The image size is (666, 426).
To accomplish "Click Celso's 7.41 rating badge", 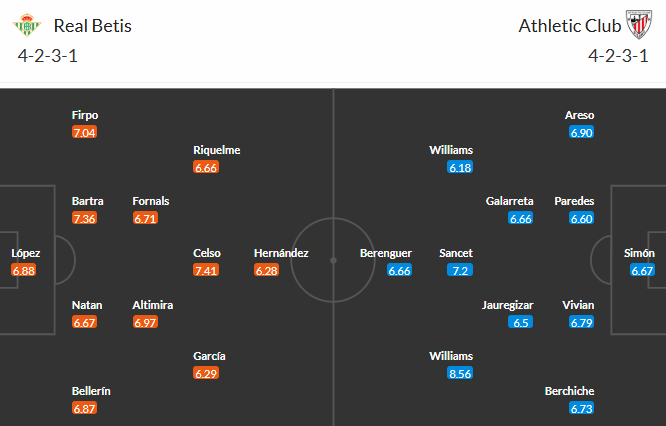I will (206, 270).
